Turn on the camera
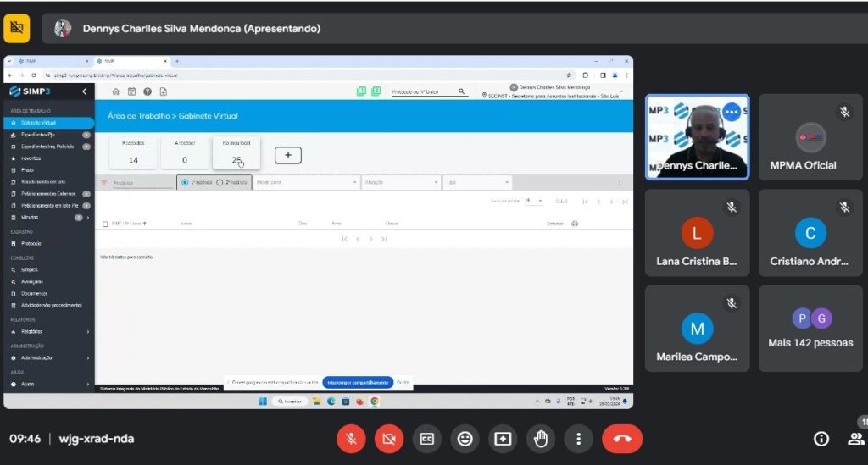Viewport: 868px width, 465px height. pyautogui.click(x=389, y=439)
